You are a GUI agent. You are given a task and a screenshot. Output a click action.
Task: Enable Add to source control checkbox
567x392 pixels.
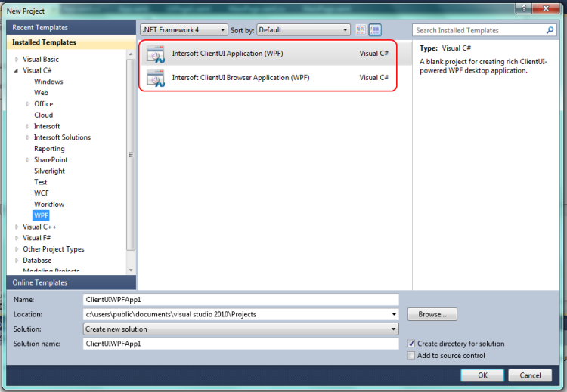[411, 355]
